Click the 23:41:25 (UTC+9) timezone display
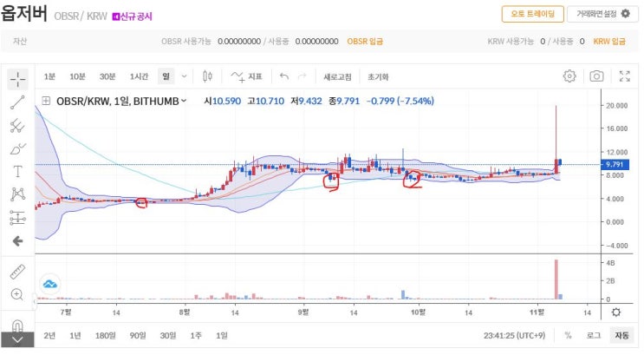This screenshot has width=644, height=355. pos(514,336)
